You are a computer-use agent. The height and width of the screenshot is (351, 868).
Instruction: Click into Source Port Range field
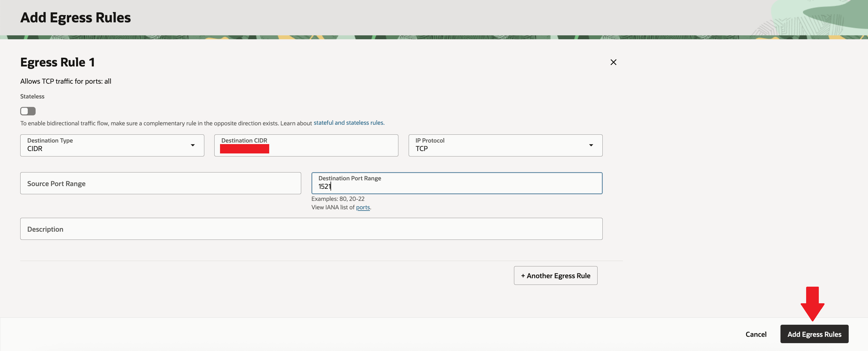[x=160, y=183]
